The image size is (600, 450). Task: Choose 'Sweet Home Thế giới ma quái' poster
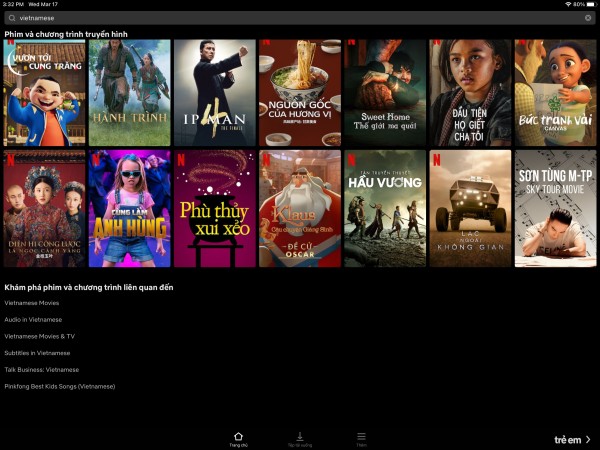click(x=385, y=93)
